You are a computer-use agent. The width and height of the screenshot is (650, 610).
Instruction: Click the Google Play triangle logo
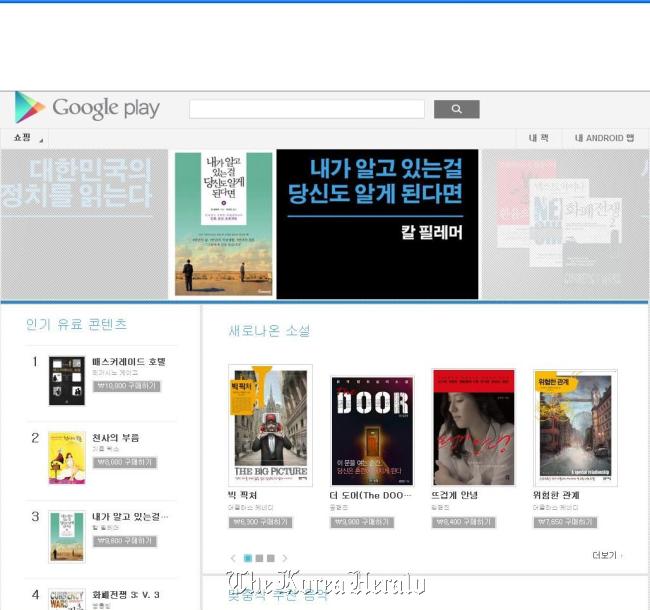coord(29,108)
